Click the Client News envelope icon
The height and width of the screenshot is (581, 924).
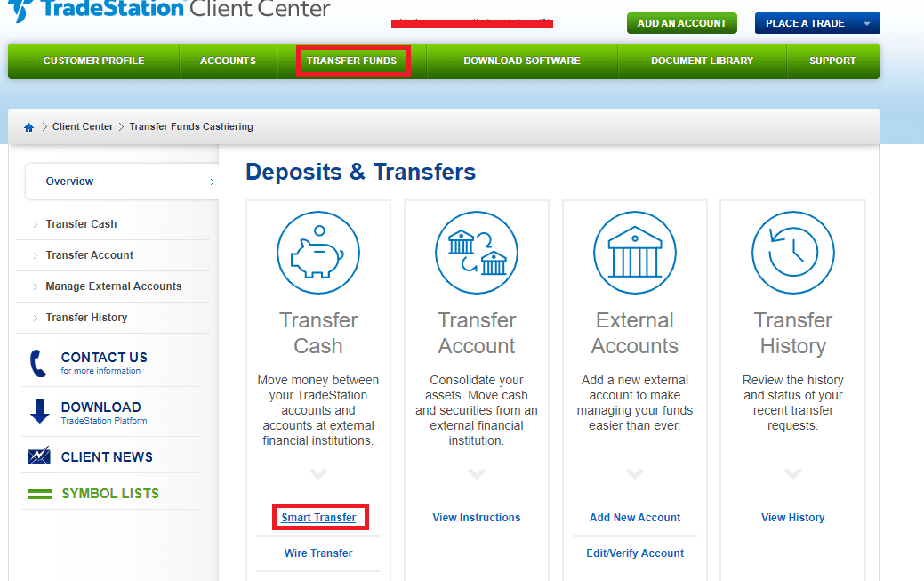point(39,456)
